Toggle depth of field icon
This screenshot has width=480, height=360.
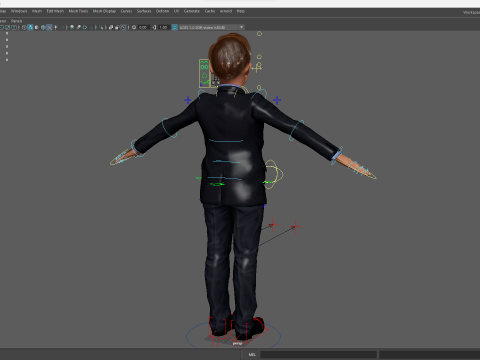[x=91, y=27]
